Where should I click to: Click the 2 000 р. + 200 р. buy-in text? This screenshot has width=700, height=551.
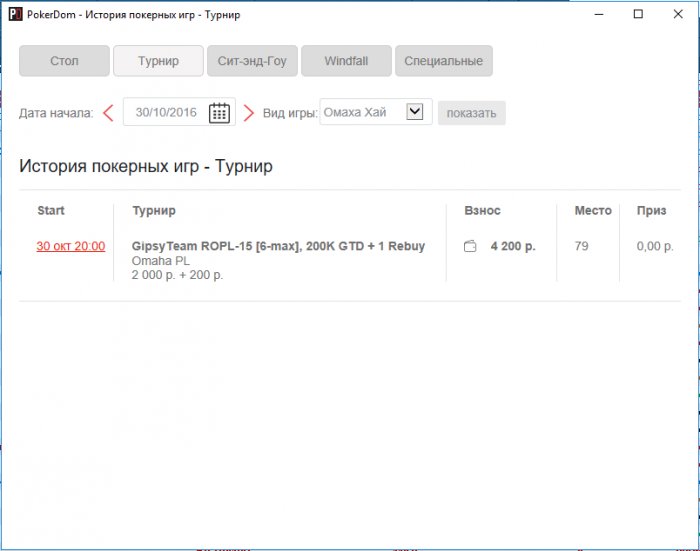point(177,275)
